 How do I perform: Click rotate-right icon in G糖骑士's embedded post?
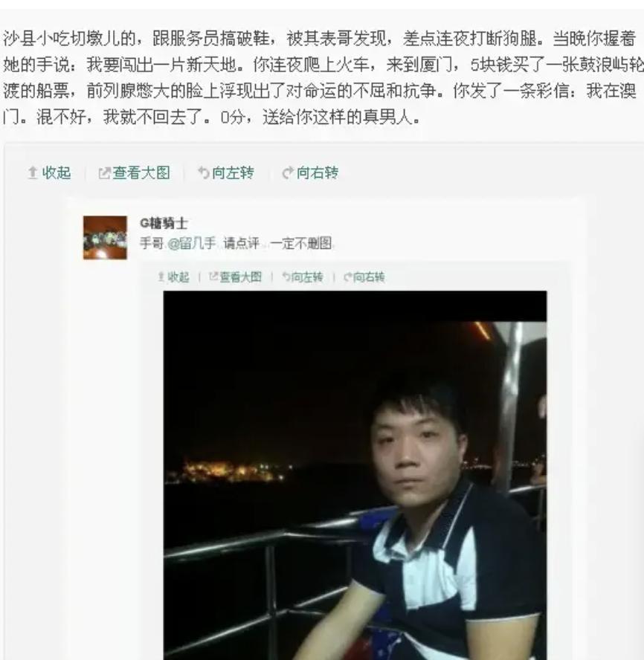click(347, 277)
